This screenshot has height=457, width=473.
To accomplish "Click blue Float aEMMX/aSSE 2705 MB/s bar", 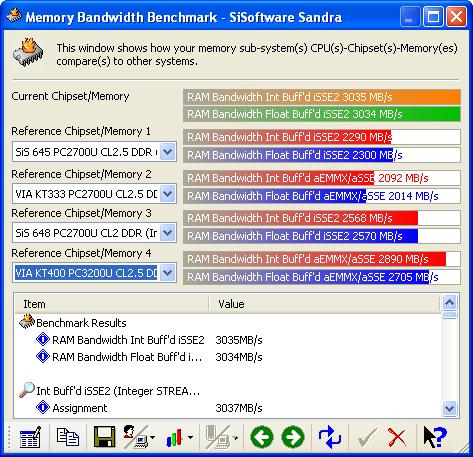I will pos(322,277).
